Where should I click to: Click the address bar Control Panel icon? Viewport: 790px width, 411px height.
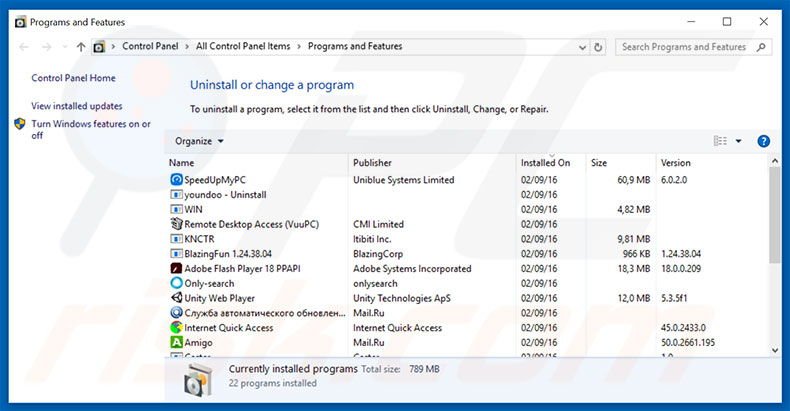[99, 47]
